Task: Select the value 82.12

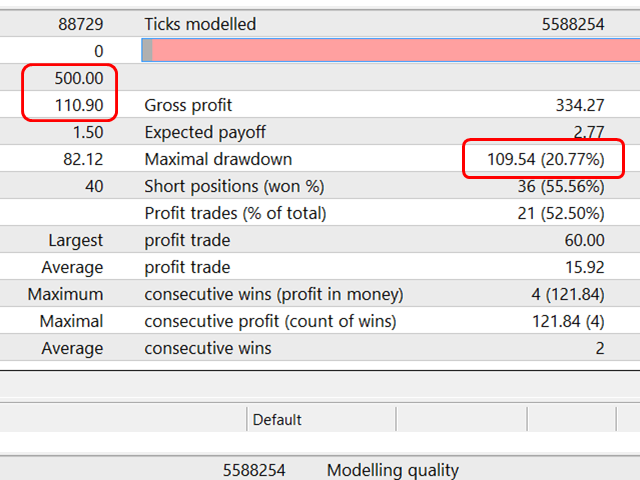Action: click(83, 159)
